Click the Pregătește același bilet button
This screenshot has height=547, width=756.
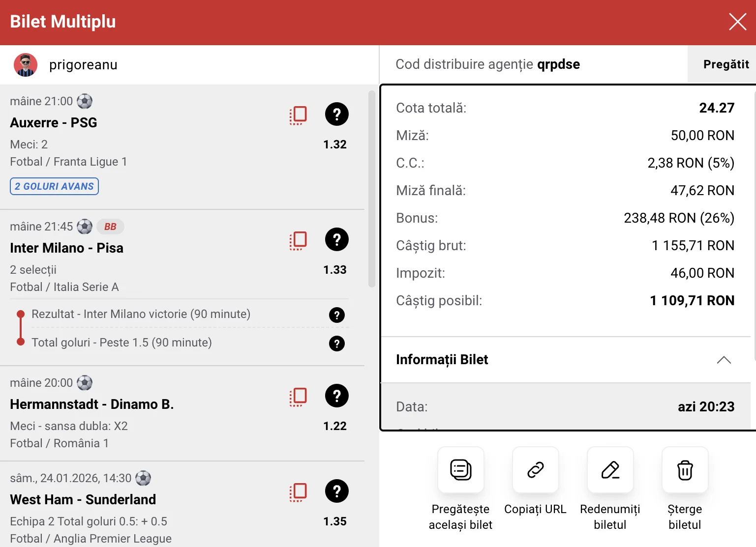[460, 470]
